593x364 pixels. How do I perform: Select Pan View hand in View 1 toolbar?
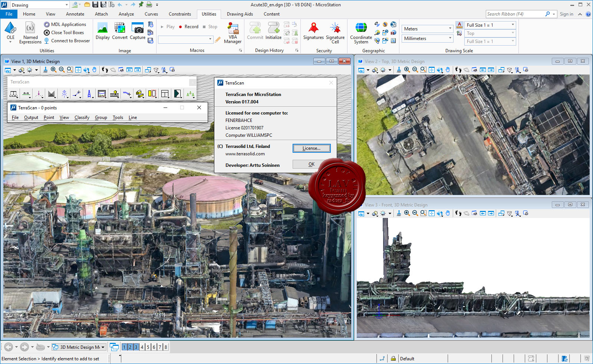94,70
